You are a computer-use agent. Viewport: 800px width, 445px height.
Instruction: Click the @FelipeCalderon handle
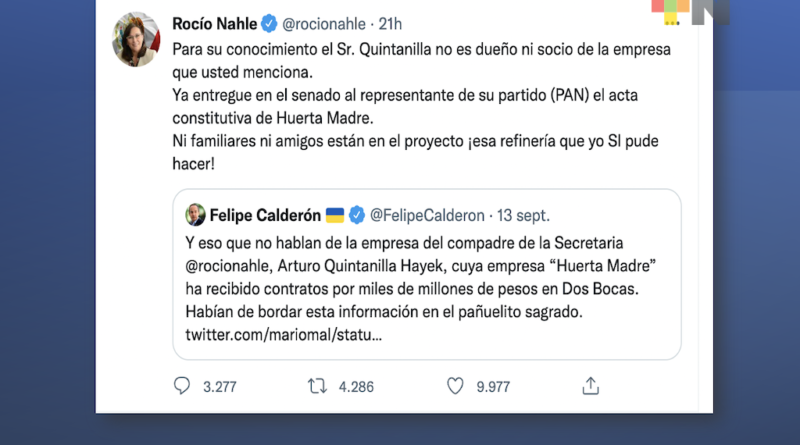coord(428,215)
